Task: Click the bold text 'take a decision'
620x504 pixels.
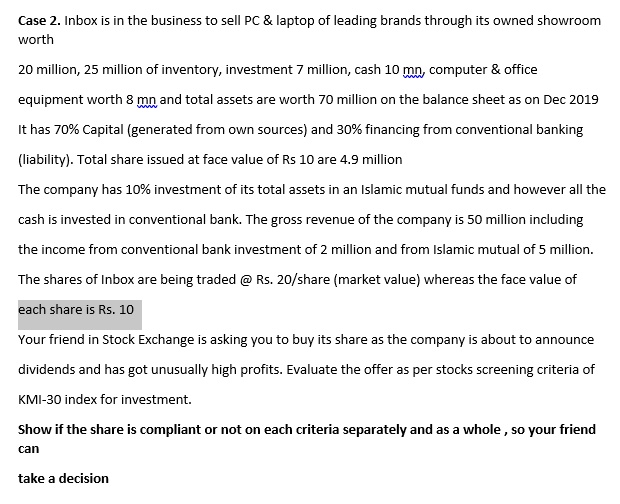Action: pos(63,479)
